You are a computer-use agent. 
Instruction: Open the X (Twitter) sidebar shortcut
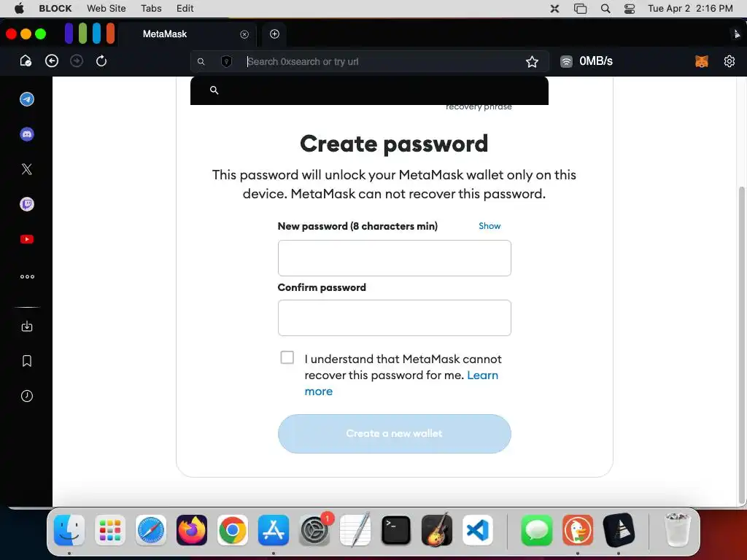(27, 169)
